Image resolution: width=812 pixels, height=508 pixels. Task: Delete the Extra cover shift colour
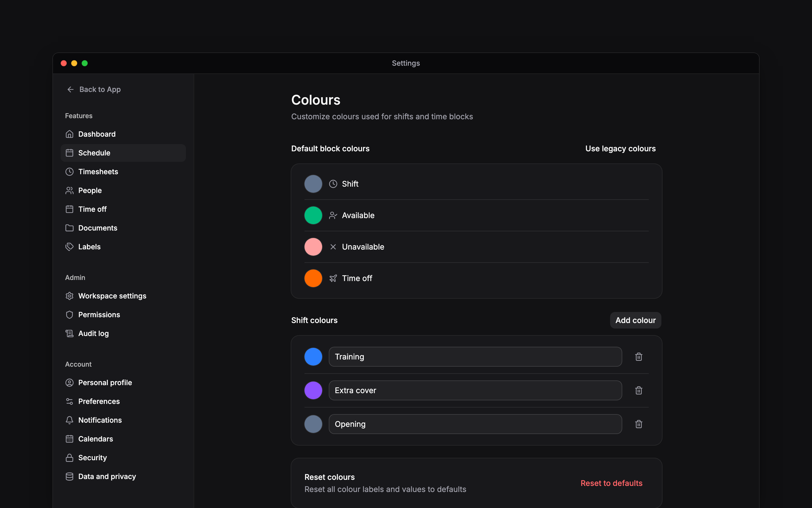coord(639,390)
